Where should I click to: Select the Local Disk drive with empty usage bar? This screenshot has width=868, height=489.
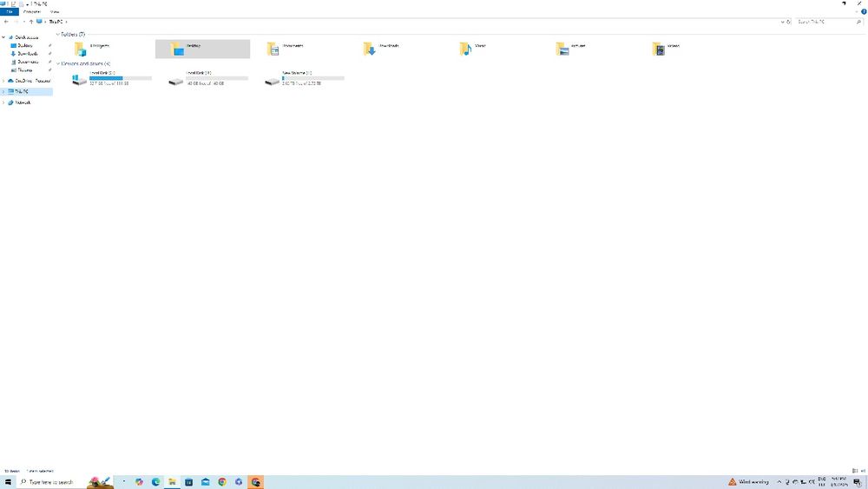202,78
